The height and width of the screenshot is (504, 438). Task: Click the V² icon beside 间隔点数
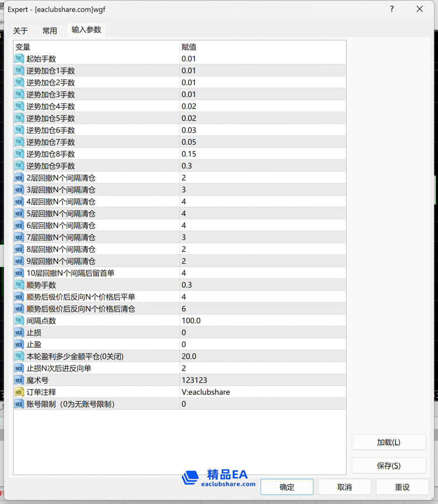(x=19, y=320)
